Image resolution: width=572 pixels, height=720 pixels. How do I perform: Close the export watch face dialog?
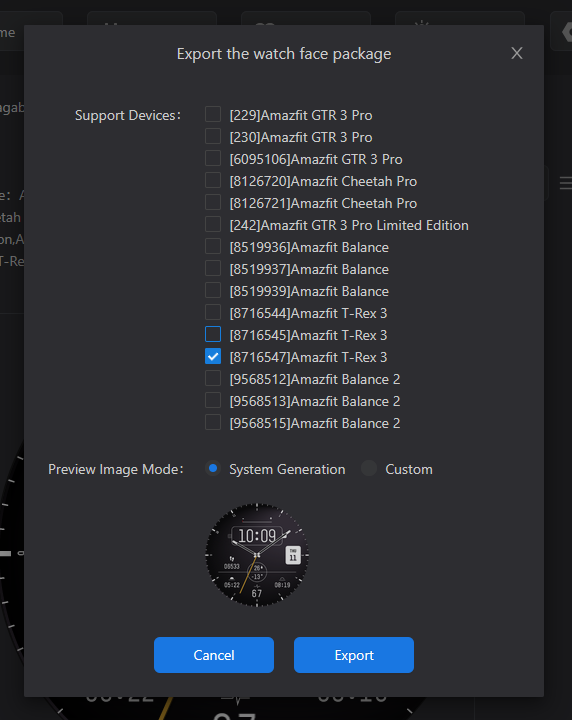517,53
